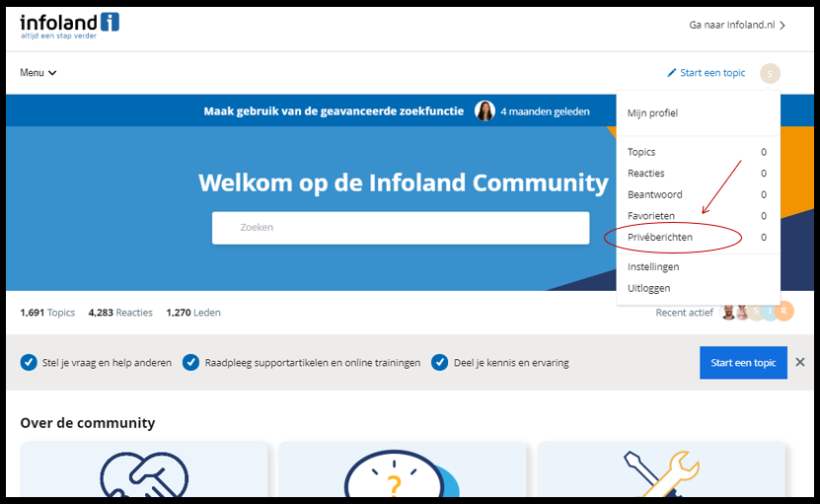Click 'Stel je vraag en help anderen' text

coord(107,362)
